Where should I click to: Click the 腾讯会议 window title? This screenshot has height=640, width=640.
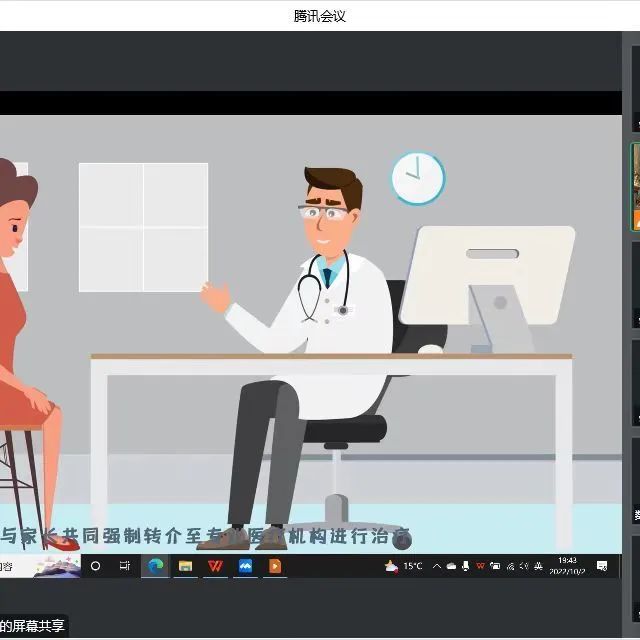(320, 16)
